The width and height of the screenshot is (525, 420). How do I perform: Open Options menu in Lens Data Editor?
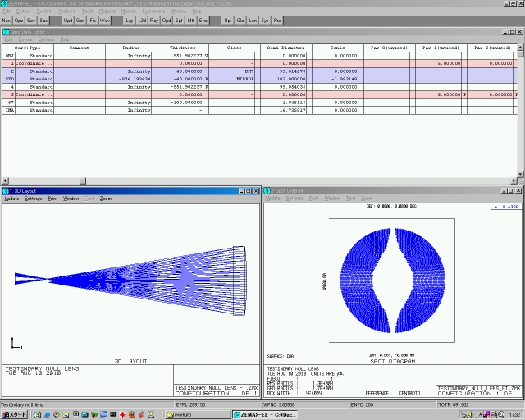click(46, 39)
